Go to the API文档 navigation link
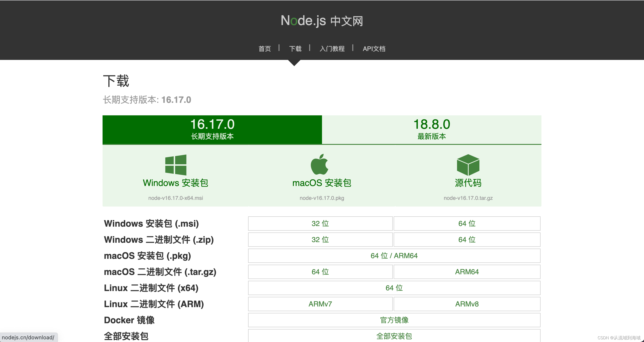The height and width of the screenshot is (342, 644). point(374,49)
